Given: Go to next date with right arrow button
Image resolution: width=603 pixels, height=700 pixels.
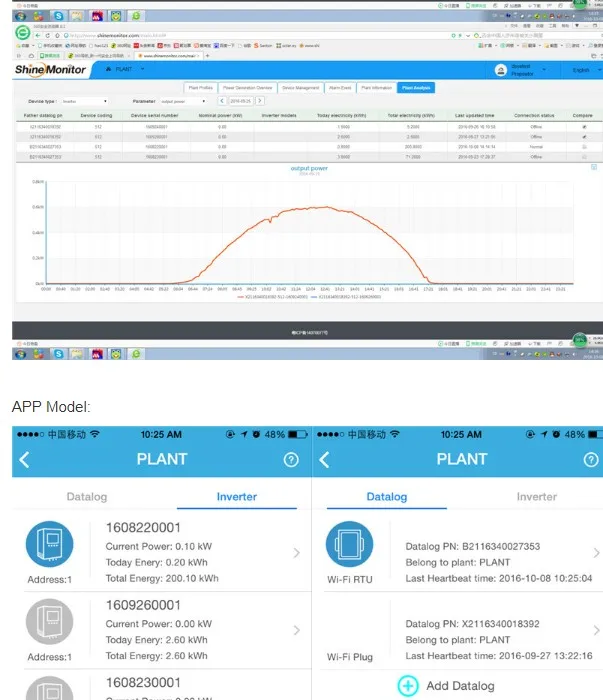Looking at the screenshot, I should 260,101.
